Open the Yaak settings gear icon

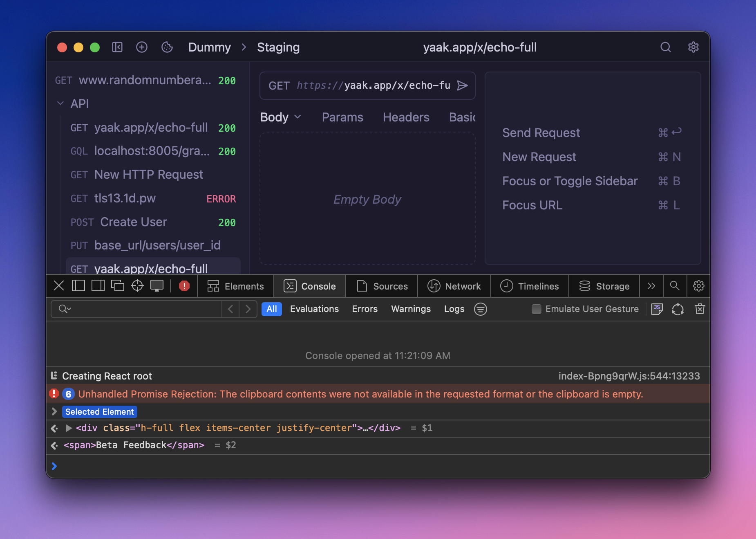coord(693,47)
